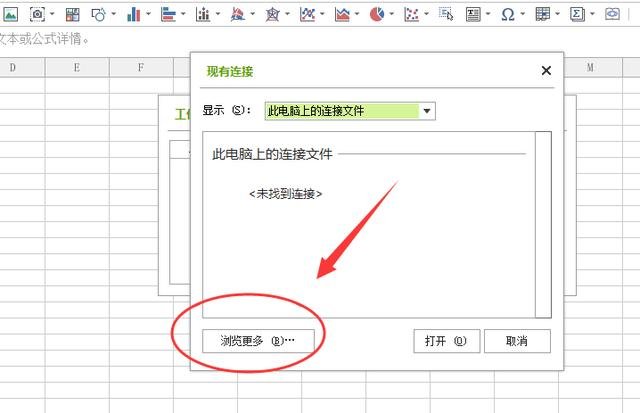Viewport: 640px width, 413px height.
Task: Expand the line chart dropdown arrow
Action: click(x=322, y=14)
